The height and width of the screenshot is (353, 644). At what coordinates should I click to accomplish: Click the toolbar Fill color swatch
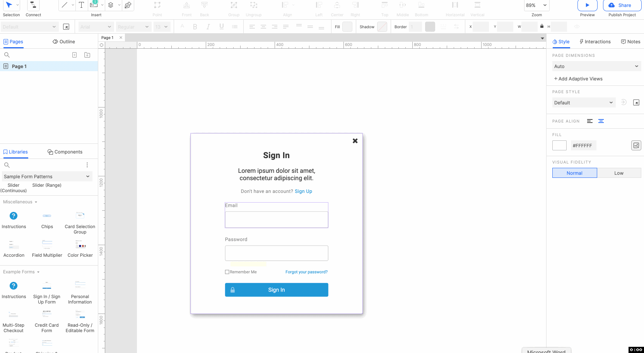pos(347,27)
